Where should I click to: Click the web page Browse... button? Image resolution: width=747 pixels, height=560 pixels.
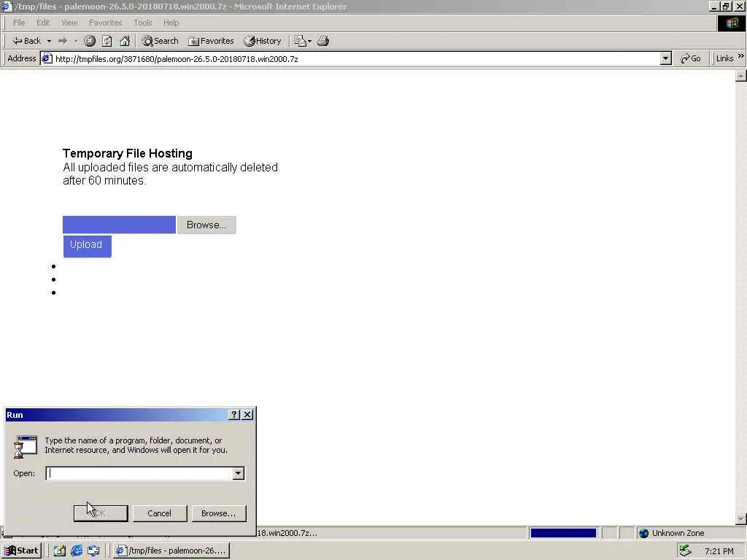(206, 225)
